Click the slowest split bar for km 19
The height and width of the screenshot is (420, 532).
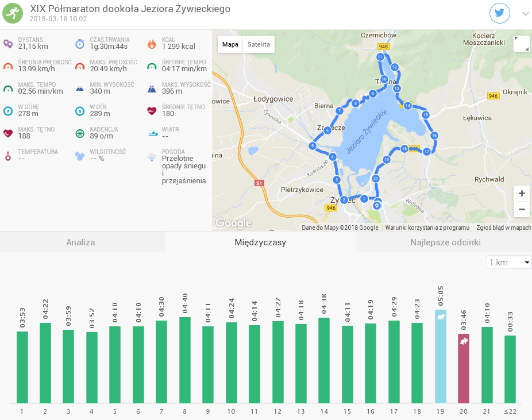[x=440, y=356]
